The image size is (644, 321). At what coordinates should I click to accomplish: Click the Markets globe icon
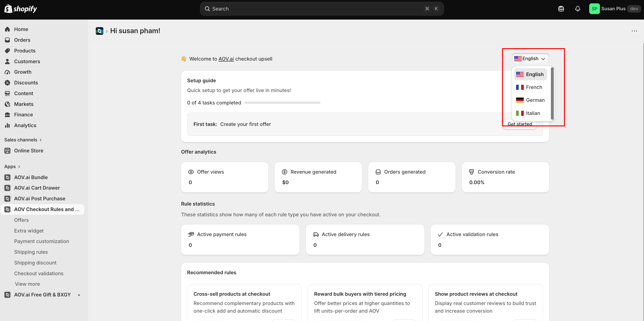[7, 104]
